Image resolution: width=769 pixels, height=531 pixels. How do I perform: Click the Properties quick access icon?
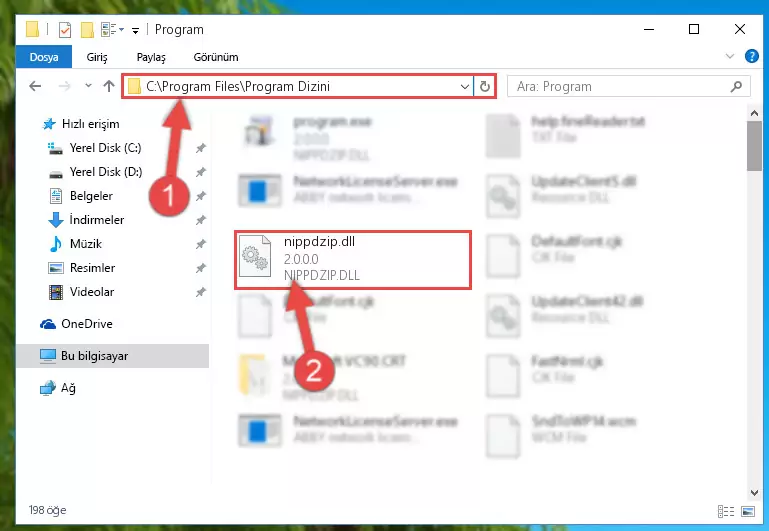pos(65,30)
